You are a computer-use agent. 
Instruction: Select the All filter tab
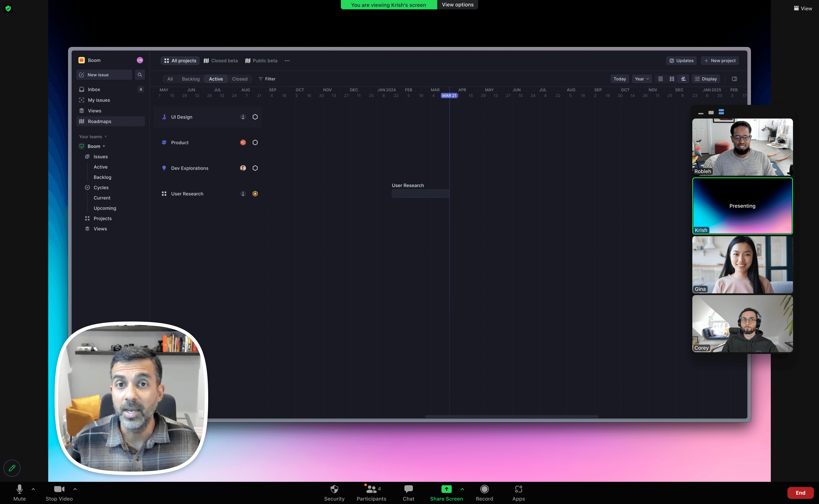point(170,79)
